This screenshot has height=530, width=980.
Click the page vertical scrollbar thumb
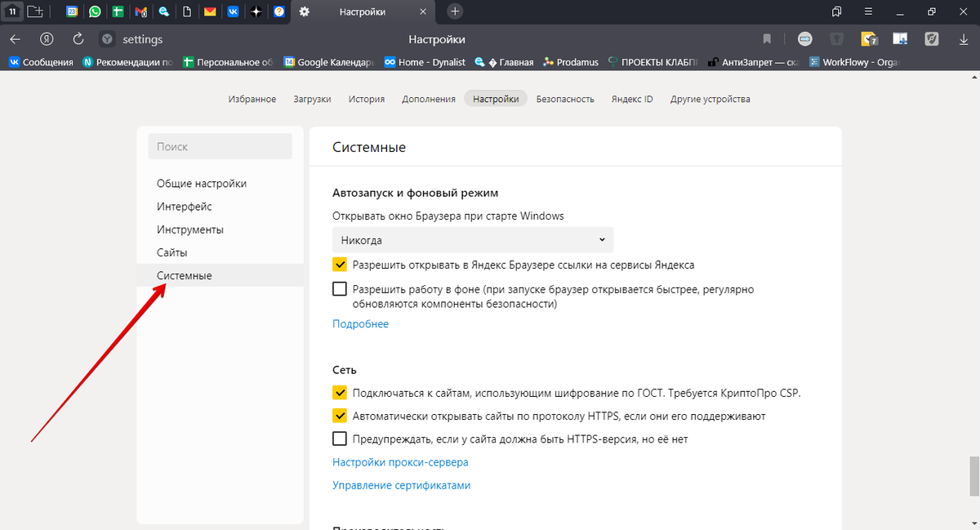(x=973, y=477)
